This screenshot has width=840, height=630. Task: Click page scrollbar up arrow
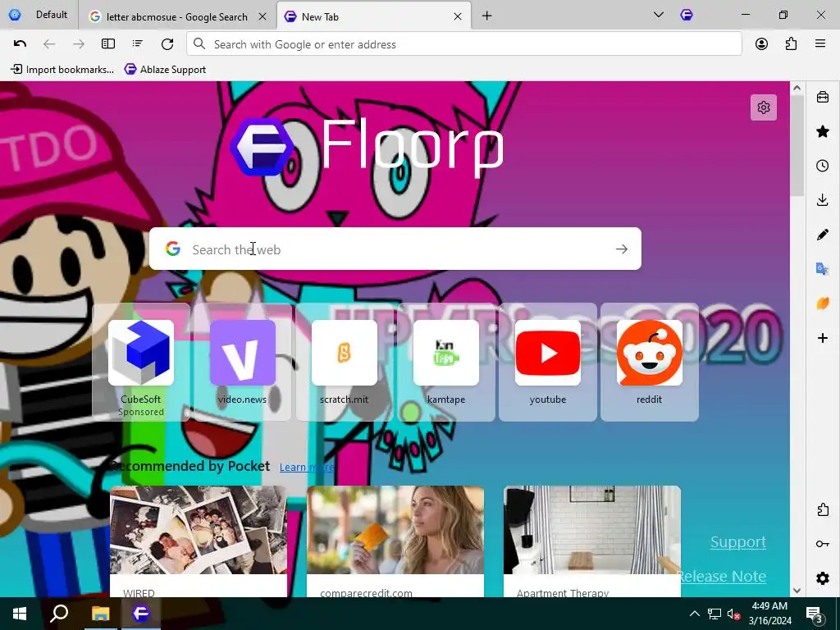pyautogui.click(x=797, y=88)
